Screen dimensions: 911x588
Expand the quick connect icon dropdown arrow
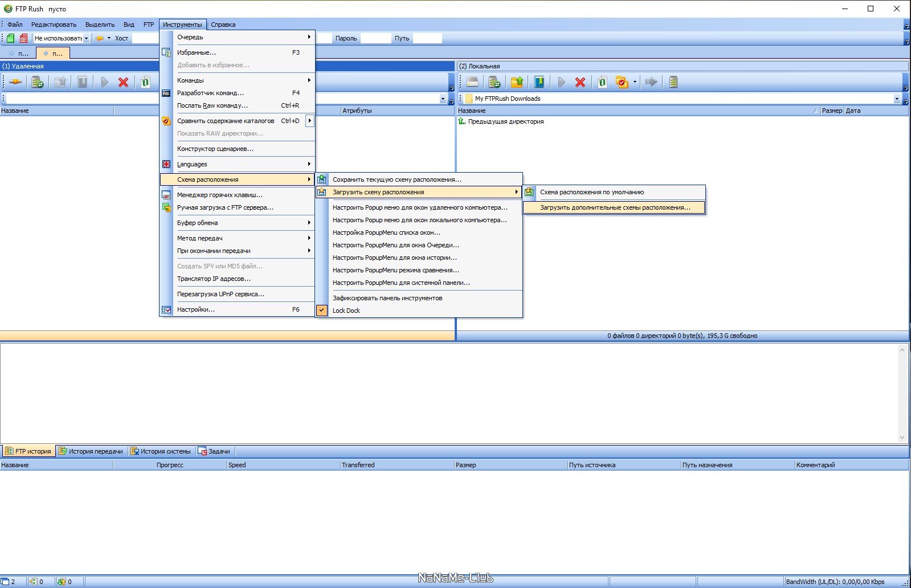coord(109,38)
